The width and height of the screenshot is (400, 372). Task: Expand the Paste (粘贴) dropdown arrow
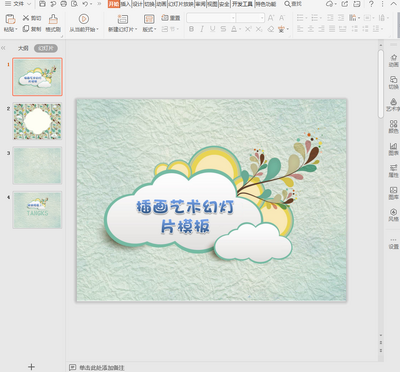[x=17, y=29]
